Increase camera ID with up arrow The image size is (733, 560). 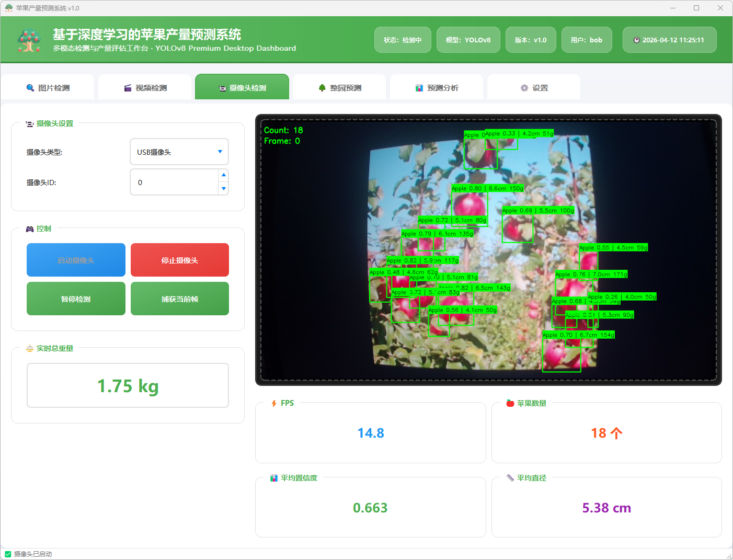pyautogui.click(x=224, y=175)
